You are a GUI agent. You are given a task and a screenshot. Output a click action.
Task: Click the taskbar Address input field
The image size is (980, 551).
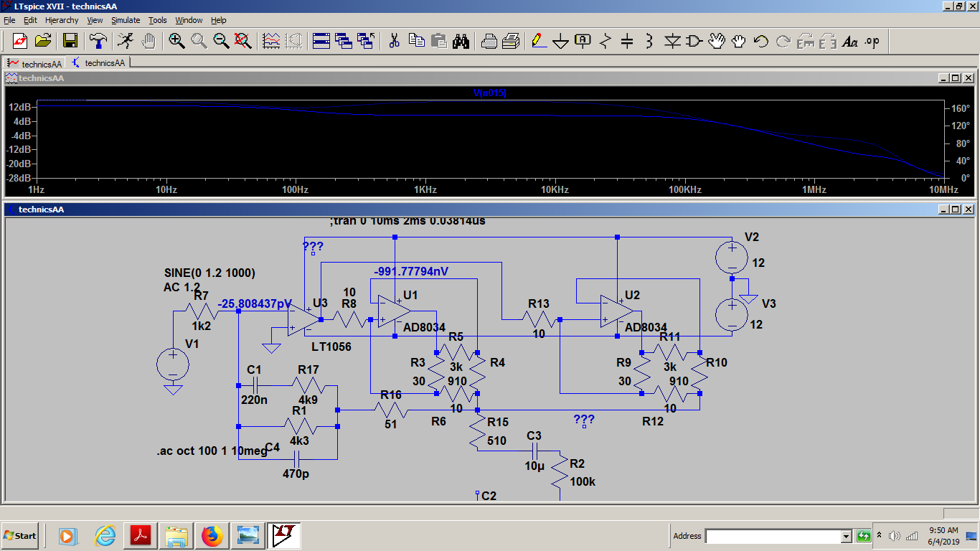[x=773, y=536]
